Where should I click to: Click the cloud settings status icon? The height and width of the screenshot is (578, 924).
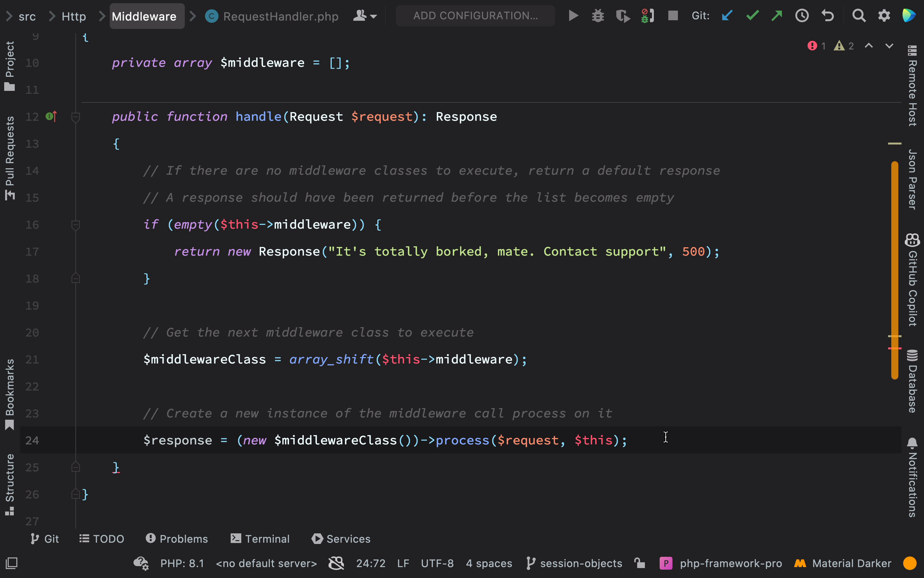(x=141, y=563)
